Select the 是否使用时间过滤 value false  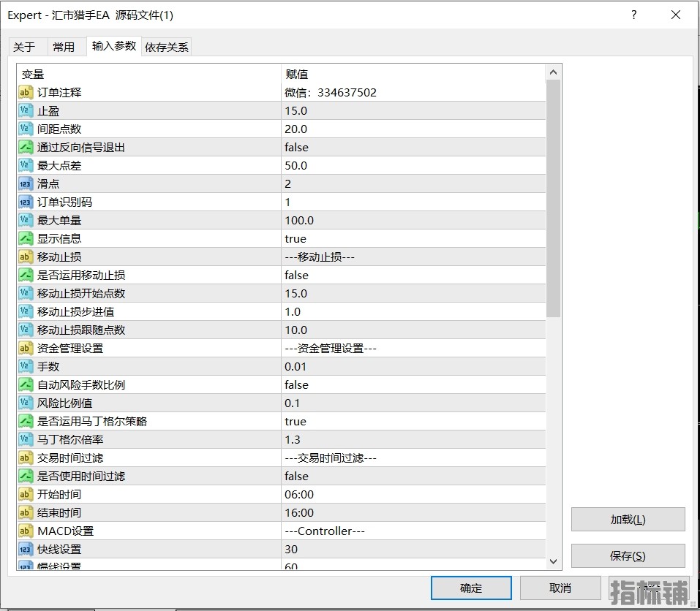(x=296, y=477)
